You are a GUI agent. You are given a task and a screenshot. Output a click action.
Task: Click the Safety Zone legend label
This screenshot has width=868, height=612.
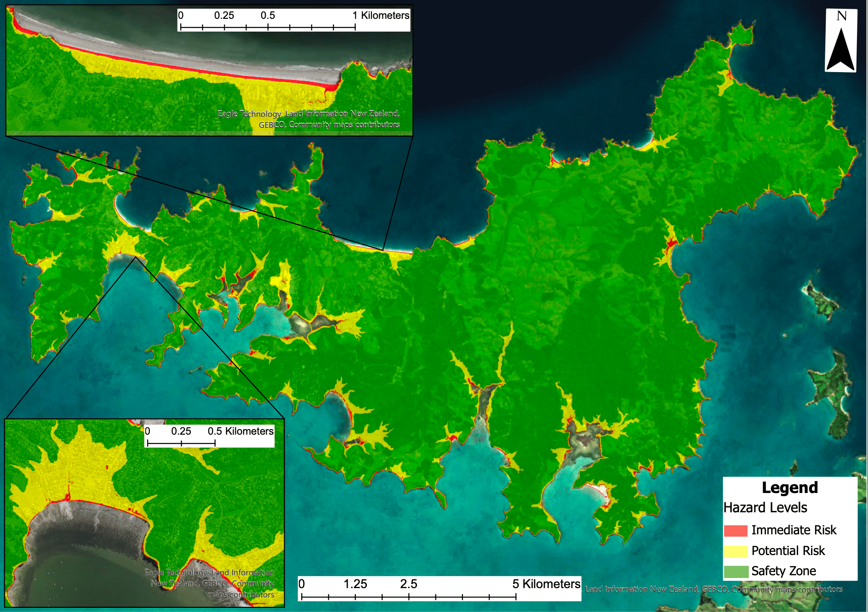(x=783, y=571)
